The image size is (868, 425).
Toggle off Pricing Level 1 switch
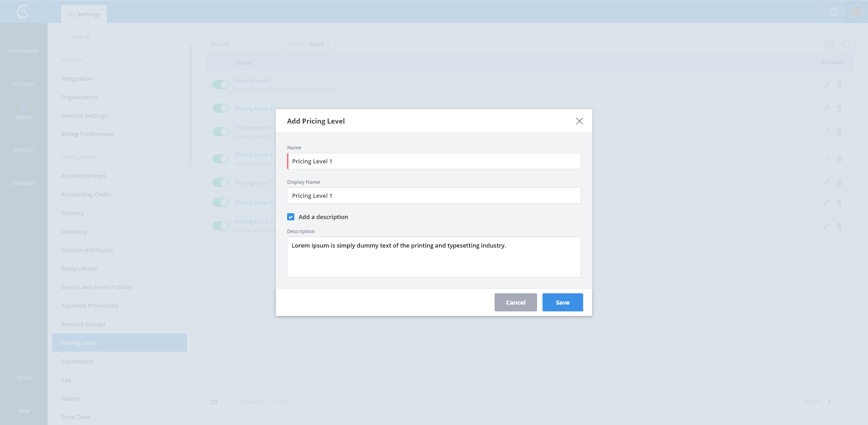(221, 85)
